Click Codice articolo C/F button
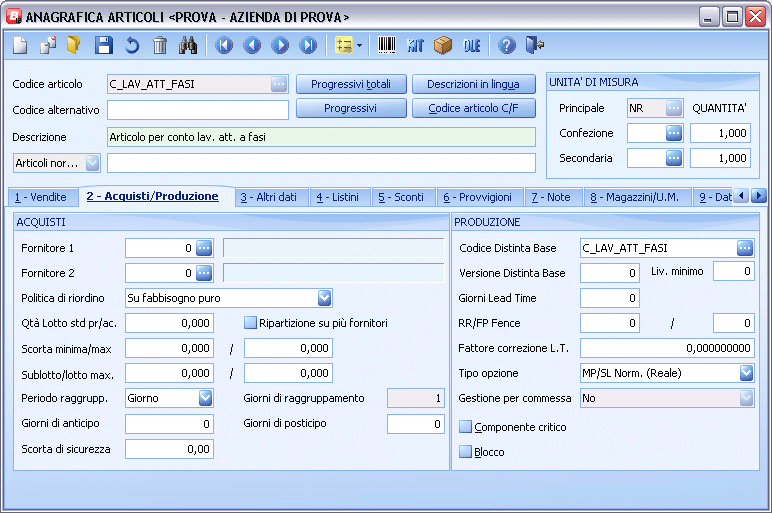Viewport: 772px width, 513px height. click(x=474, y=108)
